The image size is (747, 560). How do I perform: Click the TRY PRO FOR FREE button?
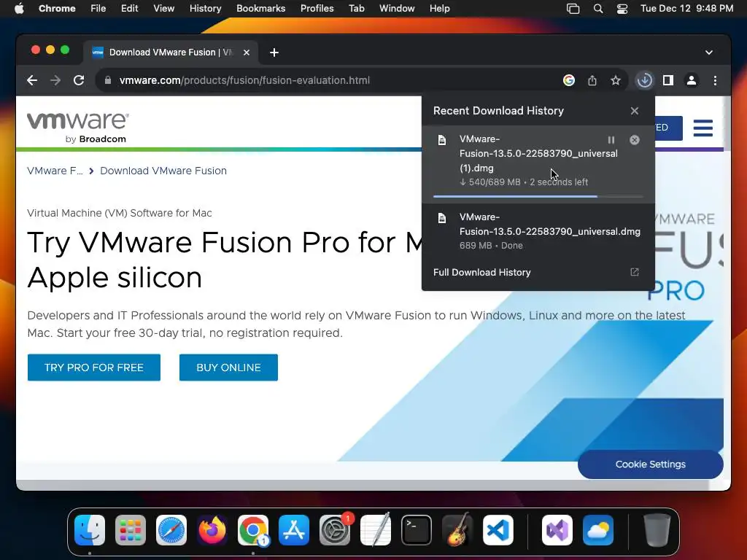[94, 367]
